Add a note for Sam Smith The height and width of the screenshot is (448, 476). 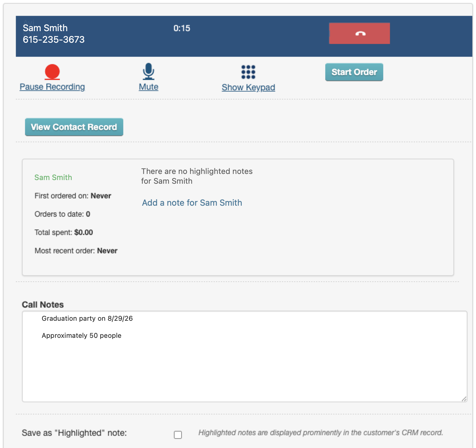coord(192,203)
